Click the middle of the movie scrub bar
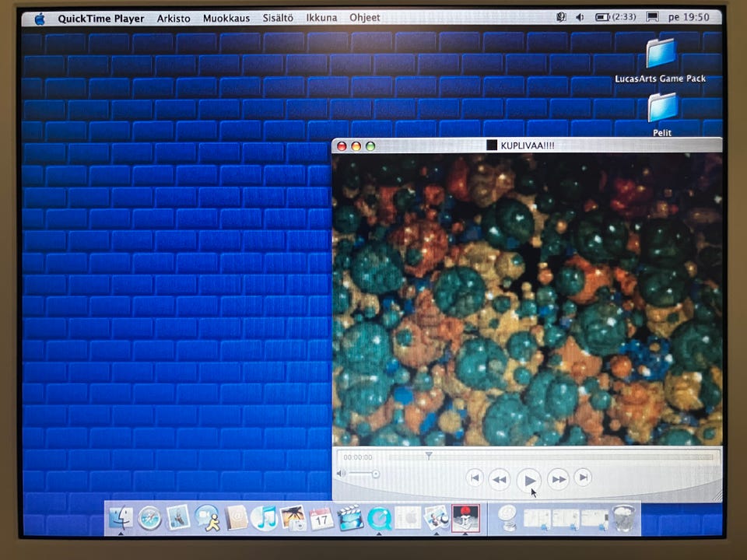 coord(551,457)
